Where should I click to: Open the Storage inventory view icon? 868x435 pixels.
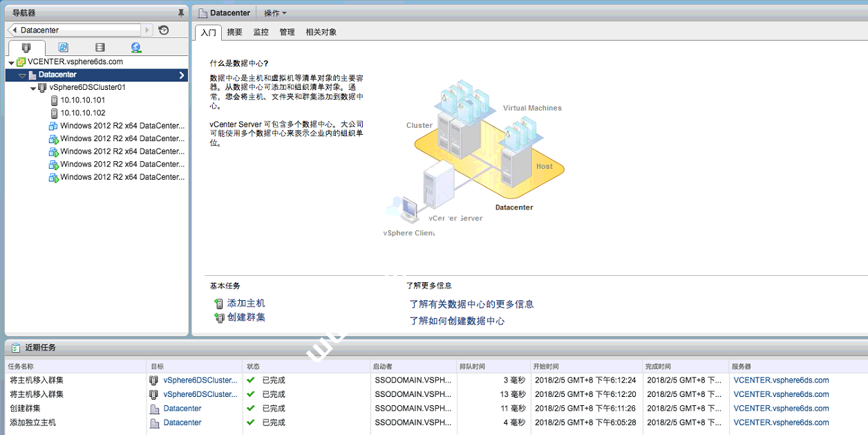pyautogui.click(x=100, y=48)
